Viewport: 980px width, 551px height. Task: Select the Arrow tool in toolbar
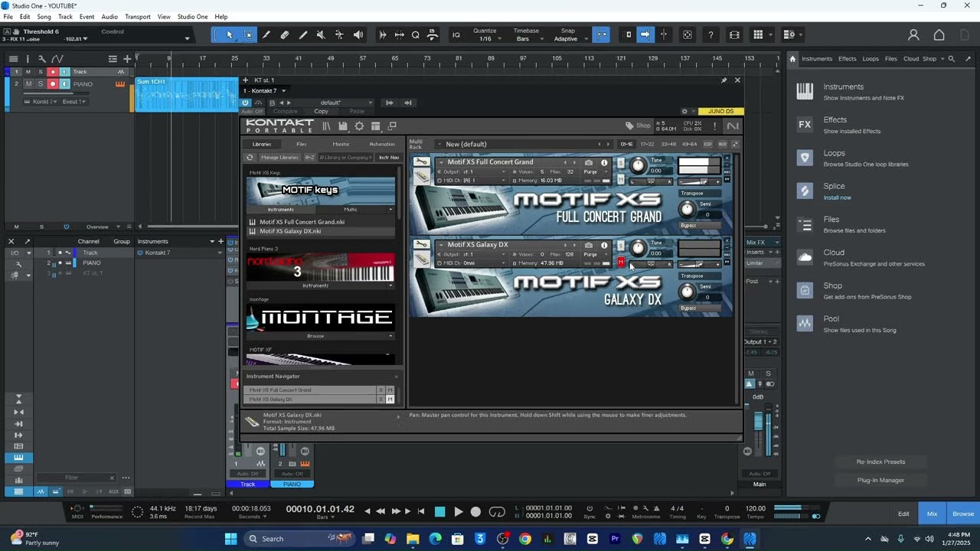coord(230,34)
